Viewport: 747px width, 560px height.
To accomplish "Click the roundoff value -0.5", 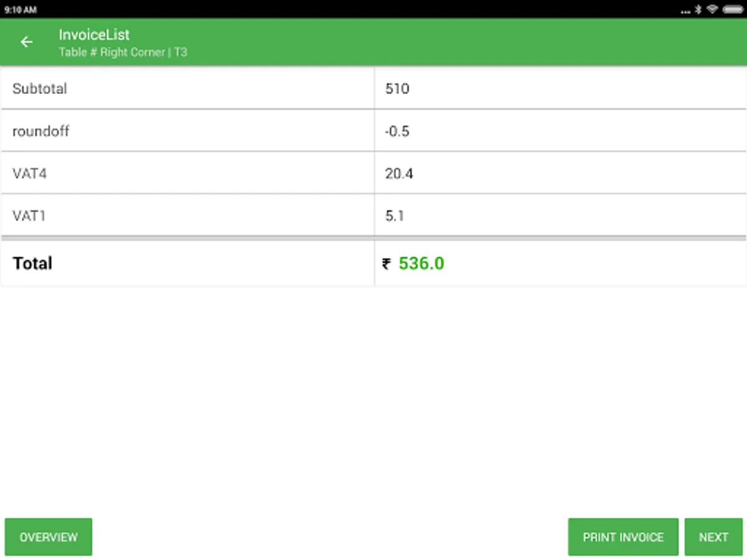I will tap(397, 131).
